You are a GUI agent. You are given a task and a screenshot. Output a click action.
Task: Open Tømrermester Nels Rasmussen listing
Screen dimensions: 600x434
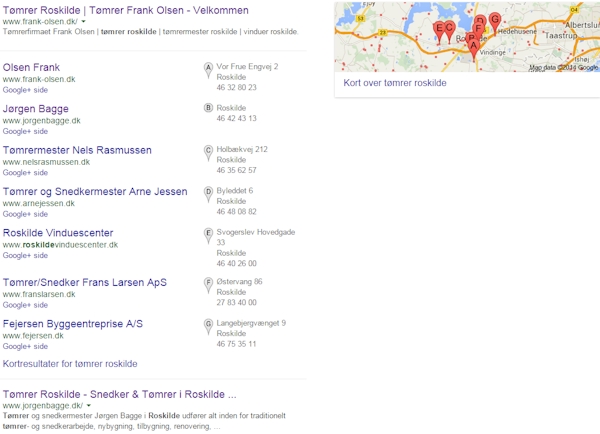77,150
